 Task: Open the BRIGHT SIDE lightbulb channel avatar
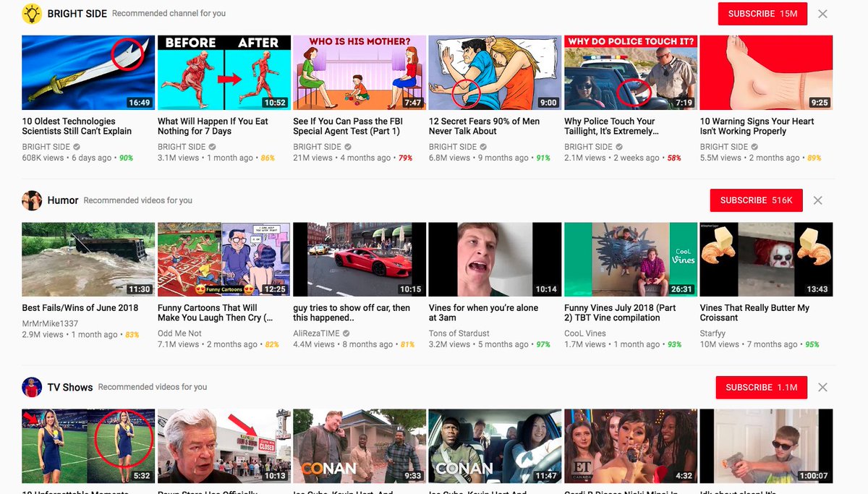click(32, 14)
